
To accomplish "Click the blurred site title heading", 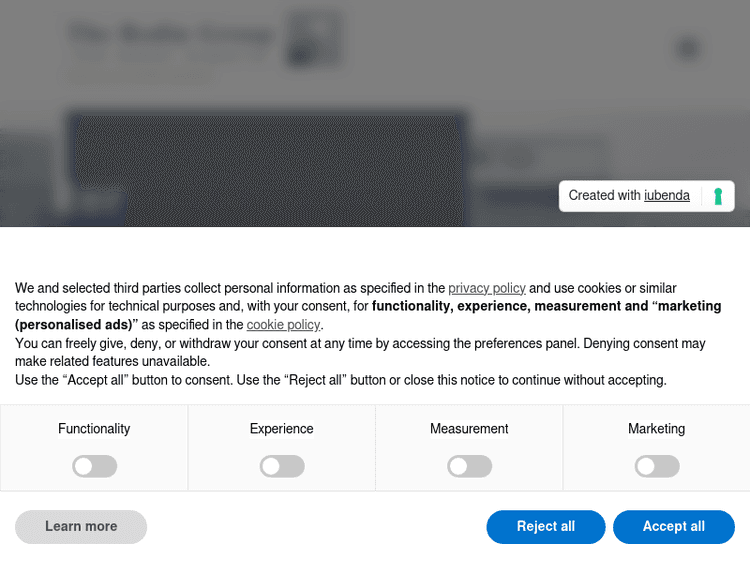I will click(170, 35).
